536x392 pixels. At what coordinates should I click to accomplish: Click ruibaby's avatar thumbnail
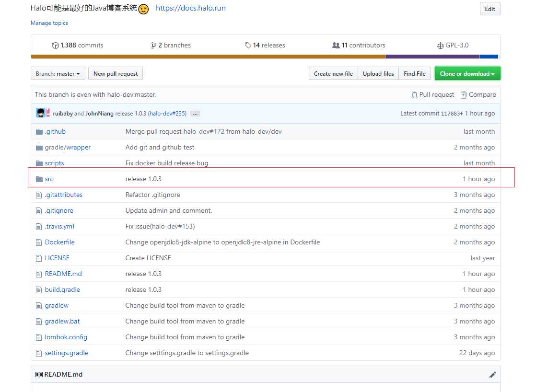pyautogui.click(x=41, y=113)
